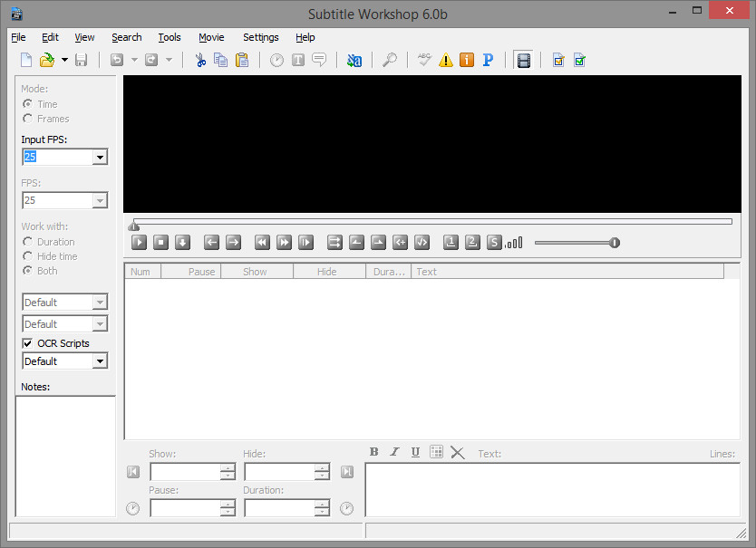
Task: Click the speech bubble subtitle icon
Action: point(319,61)
